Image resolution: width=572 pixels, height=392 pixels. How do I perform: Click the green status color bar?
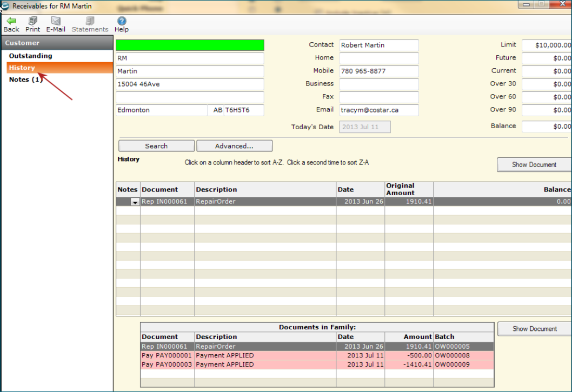pyautogui.click(x=190, y=45)
